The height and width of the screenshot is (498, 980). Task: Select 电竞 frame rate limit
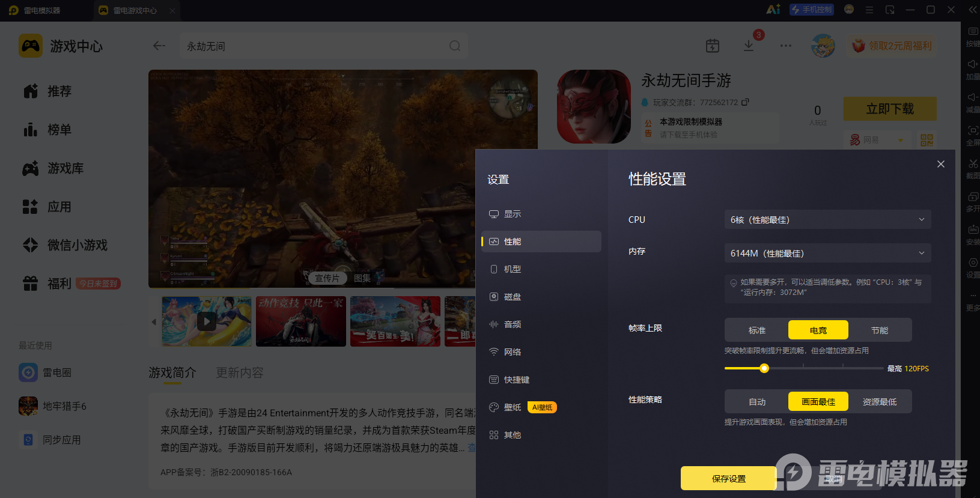pyautogui.click(x=818, y=330)
